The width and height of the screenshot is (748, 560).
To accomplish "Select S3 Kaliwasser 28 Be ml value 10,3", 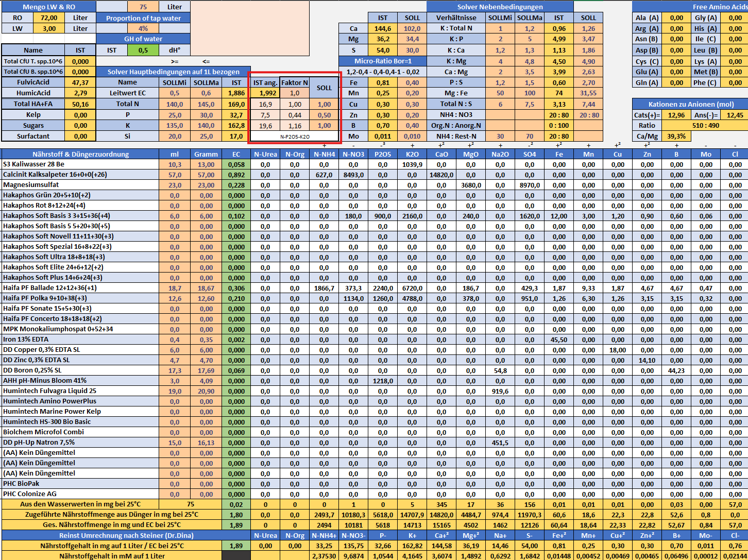I will coord(175,164).
